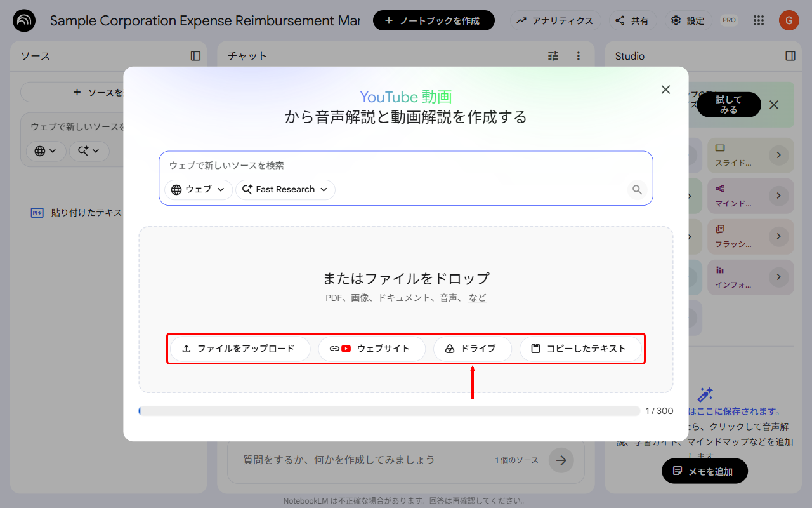Click コピーしたテキスト button
Image resolution: width=812 pixels, height=508 pixels.
point(580,349)
